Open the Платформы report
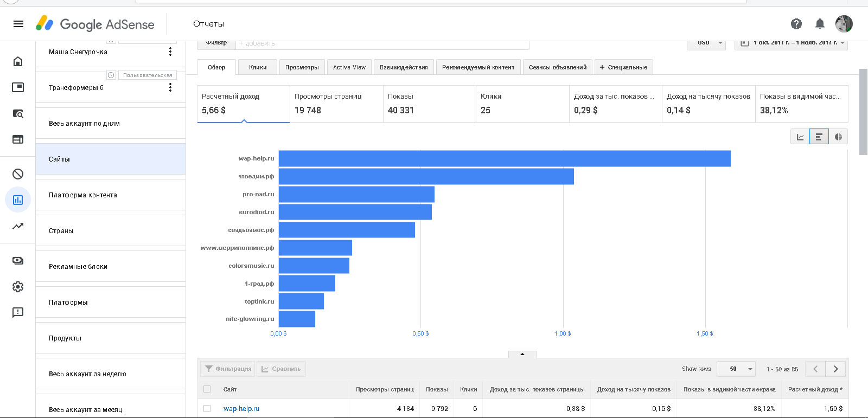 [x=111, y=302]
